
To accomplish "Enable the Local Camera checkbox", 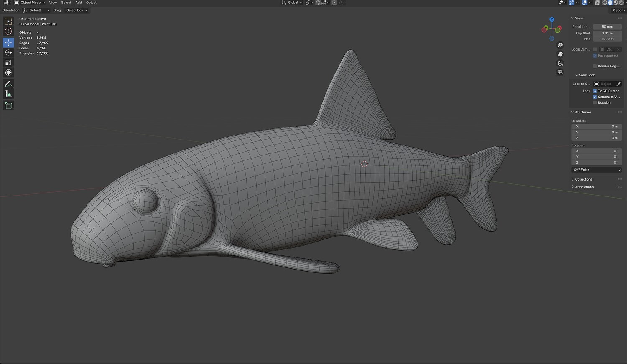I will click(595, 49).
